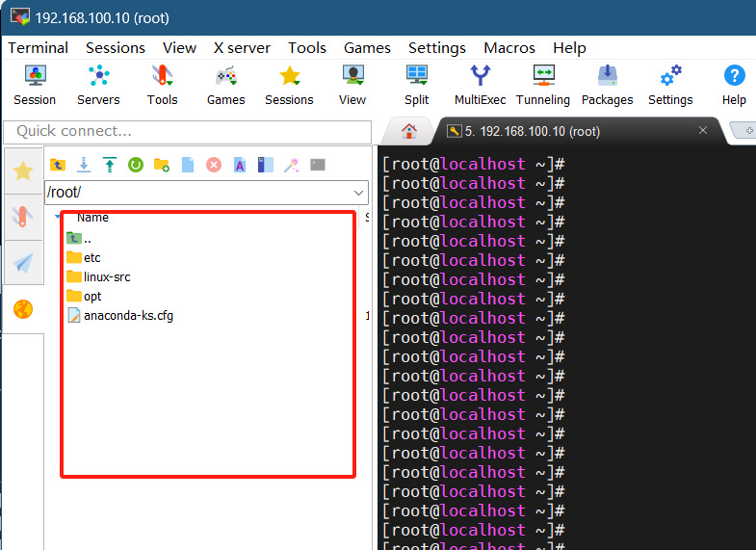Open the MultiExec mode
Screen dimensions: 756x550
click(x=480, y=84)
